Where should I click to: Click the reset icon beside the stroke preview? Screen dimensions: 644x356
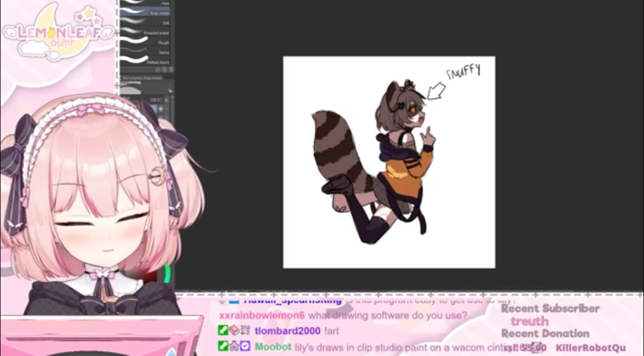[x=170, y=90]
